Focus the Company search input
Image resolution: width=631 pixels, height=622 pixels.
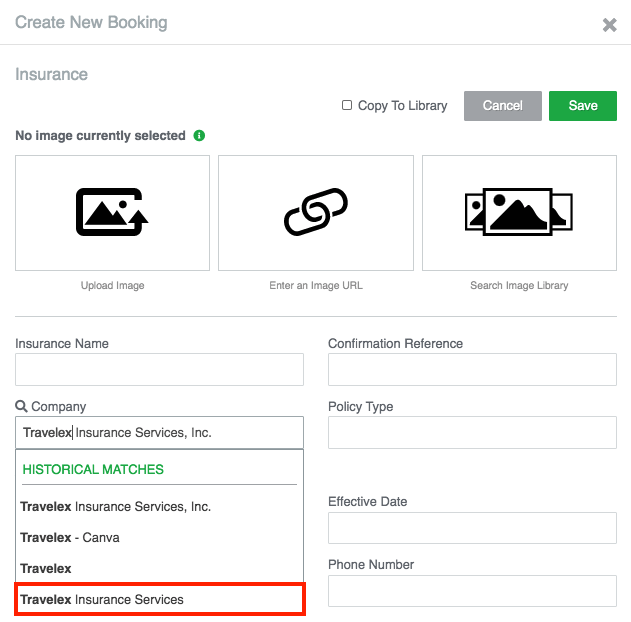pyautogui.click(x=159, y=433)
